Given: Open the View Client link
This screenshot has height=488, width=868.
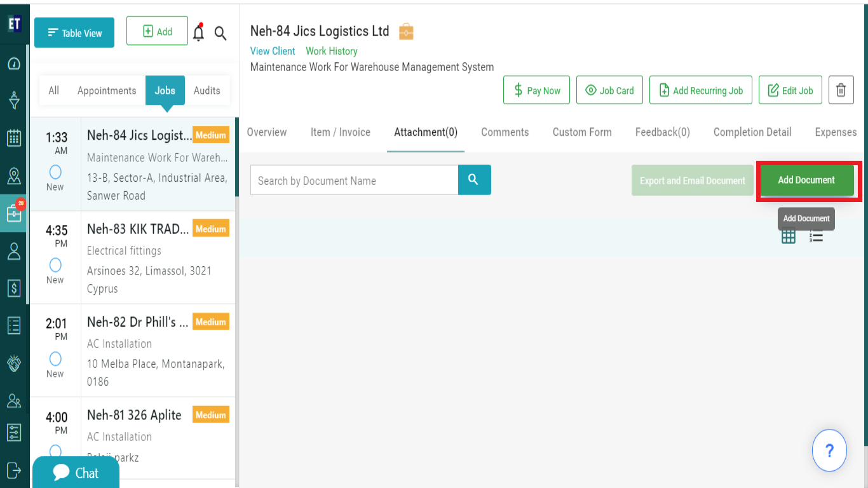Looking at the screenshot, I should [x=273, y=51].
